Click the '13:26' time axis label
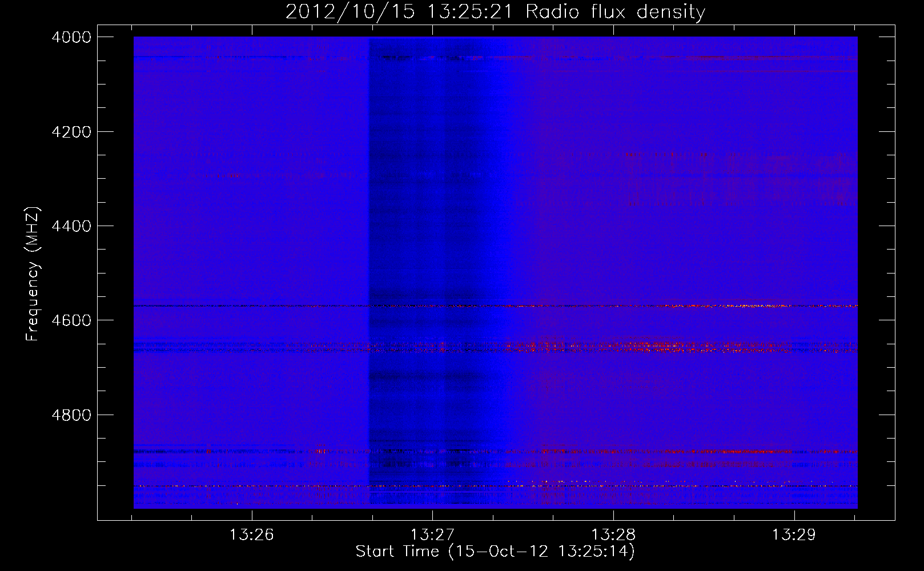Image resolution: width=924 pixels, height=571 pixels. 251,535
